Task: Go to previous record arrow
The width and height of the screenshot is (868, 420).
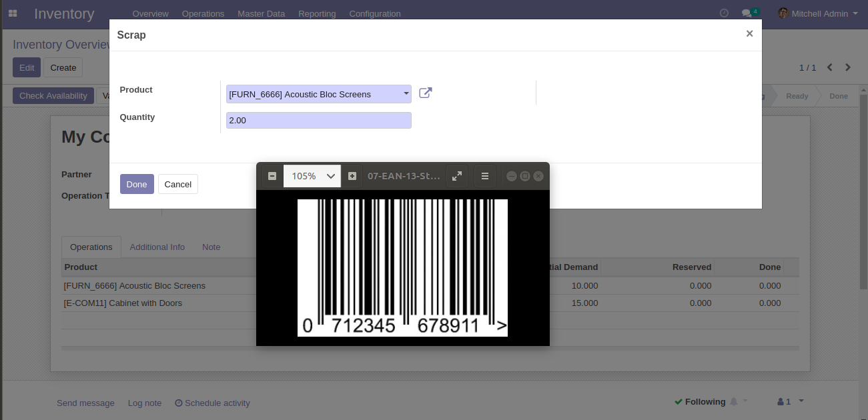Action: 830,67
